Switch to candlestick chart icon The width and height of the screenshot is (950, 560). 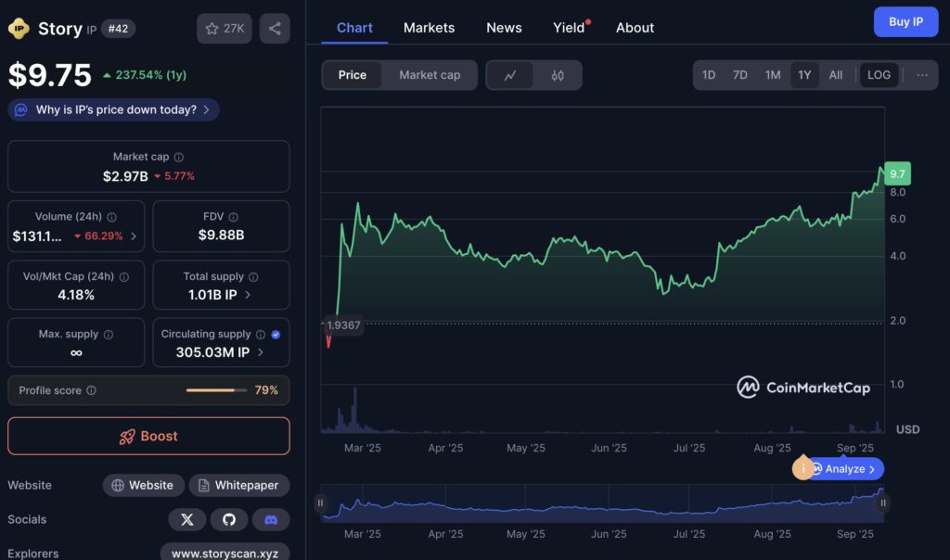(558, 75)
